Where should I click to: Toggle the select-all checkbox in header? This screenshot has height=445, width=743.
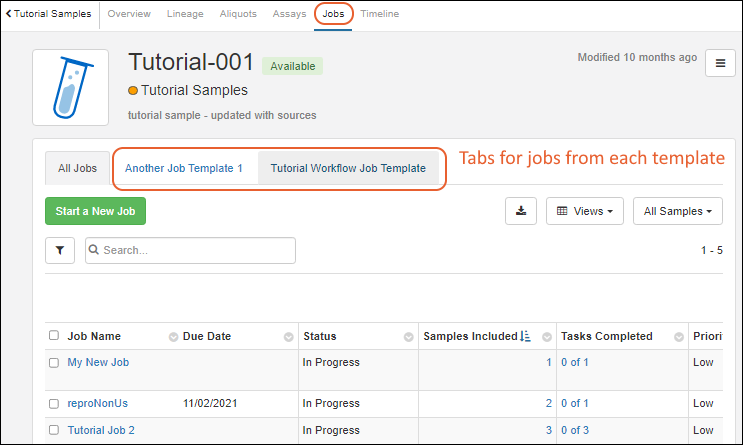[x=54, y=337]
